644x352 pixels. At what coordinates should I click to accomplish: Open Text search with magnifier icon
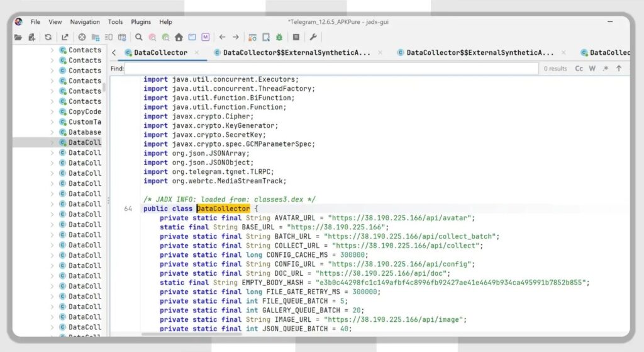coord(139,37)
